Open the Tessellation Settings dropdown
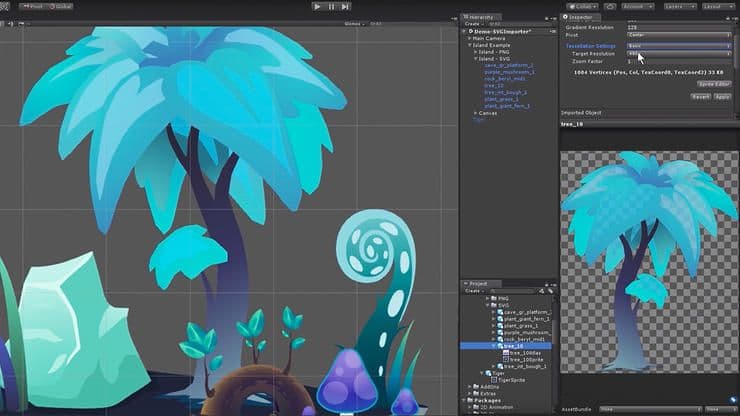The height and width of the screenshot is (416, 740). point(679,46)
